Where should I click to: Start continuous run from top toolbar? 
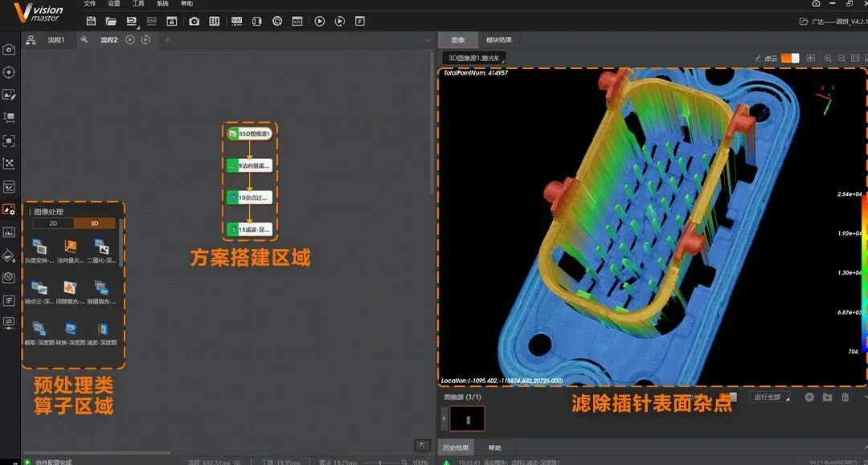point(340,21)
